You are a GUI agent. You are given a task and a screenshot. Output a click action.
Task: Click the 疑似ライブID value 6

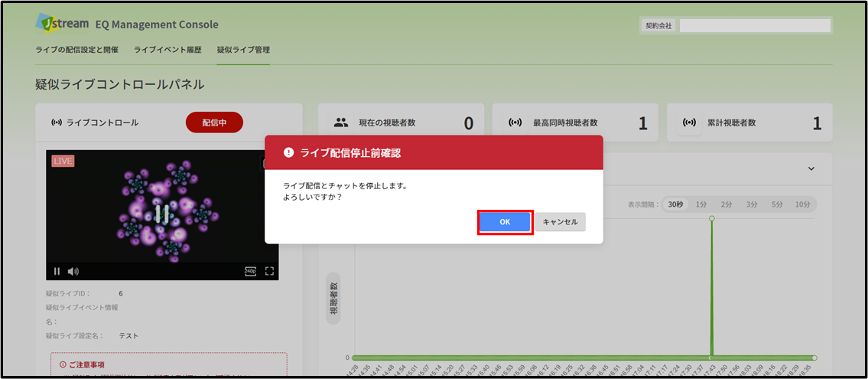point(121,293)
